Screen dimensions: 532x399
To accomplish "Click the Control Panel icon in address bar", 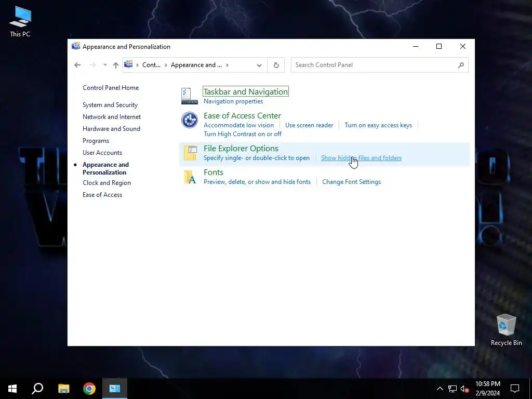I will point(128,64).
